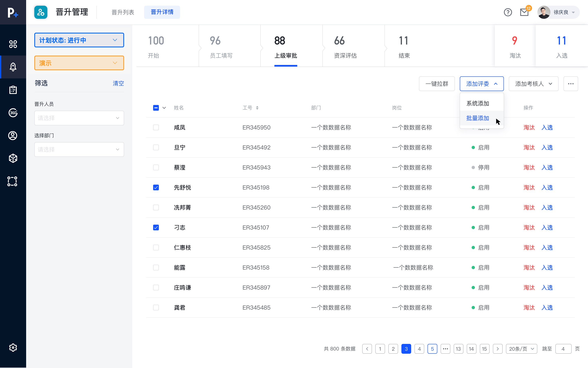Select 批量添加 from the dropdown menu
This screenshot has height=368, width=588.
tap(478, 118)
